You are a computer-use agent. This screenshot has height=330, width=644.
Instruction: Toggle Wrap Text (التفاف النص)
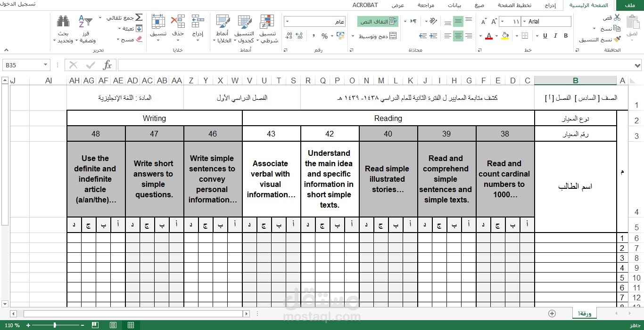377,21
